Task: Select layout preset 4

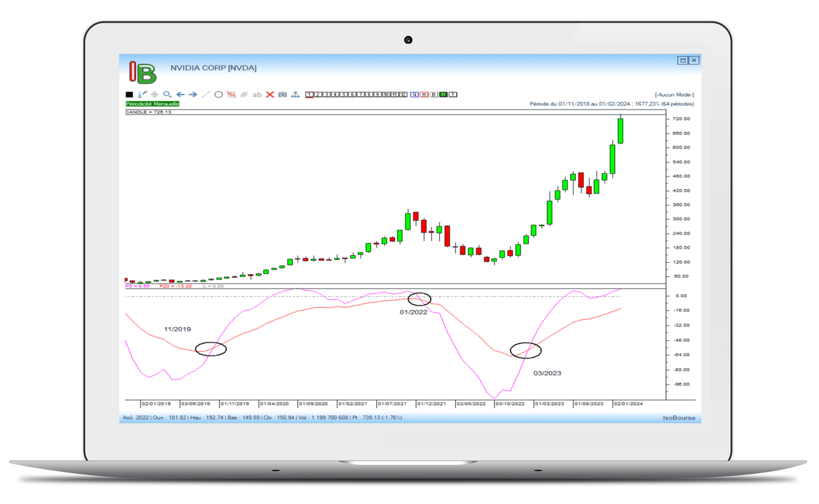Action: [335, 94]
